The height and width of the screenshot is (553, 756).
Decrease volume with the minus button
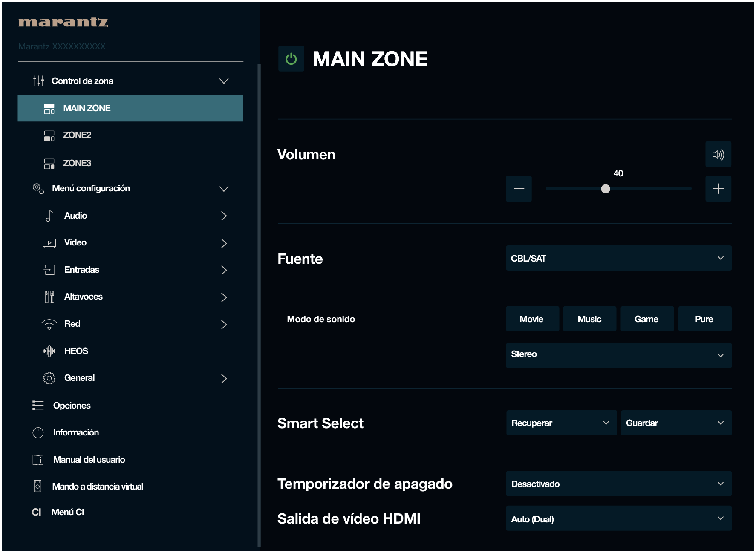coord(519,189)
